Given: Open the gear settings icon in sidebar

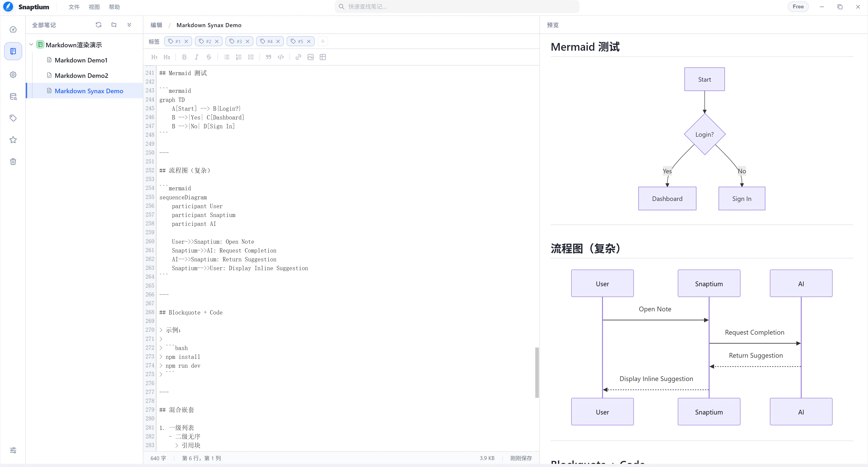Looking at the screenshot, I should click(13, 74).
